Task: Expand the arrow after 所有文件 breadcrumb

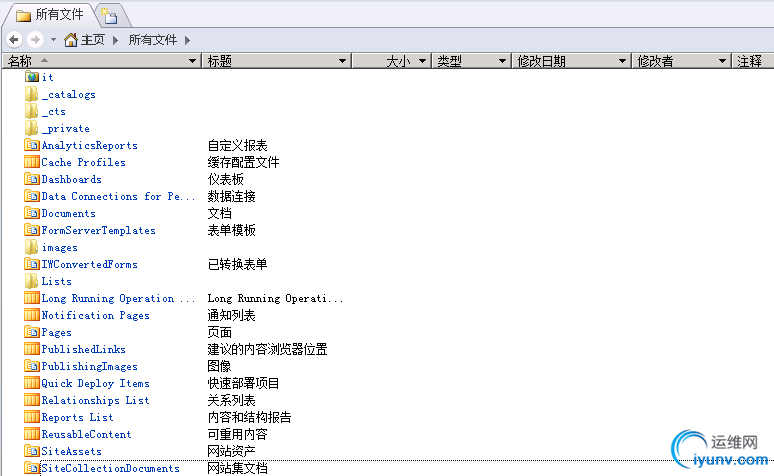Action: point(188,40)
